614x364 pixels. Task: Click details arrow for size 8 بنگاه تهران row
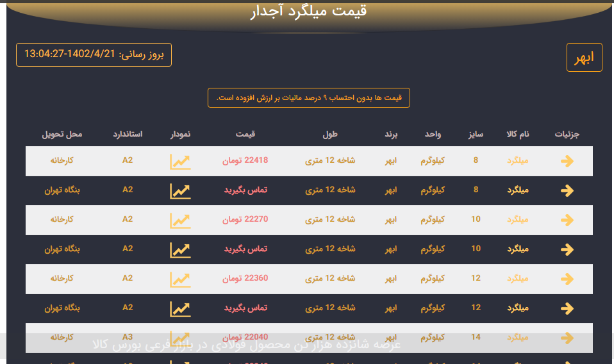click(x=567, y=191)
